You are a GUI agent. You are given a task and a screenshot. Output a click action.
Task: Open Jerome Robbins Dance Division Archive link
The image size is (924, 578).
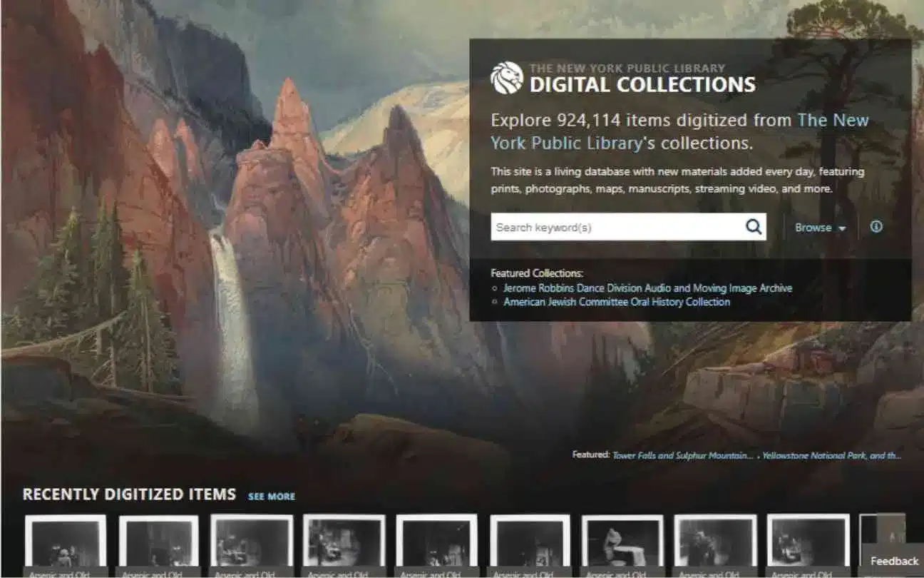647,288
